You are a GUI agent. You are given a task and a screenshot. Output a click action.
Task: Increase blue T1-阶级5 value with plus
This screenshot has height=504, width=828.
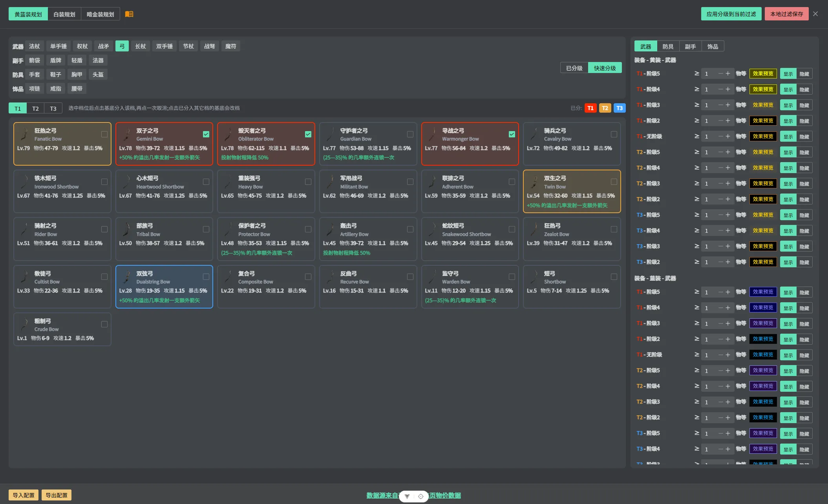[x=728, y=292]
